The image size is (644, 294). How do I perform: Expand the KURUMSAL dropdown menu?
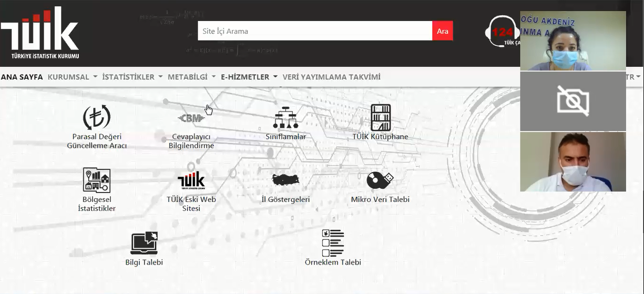click(x=73, y=77)
